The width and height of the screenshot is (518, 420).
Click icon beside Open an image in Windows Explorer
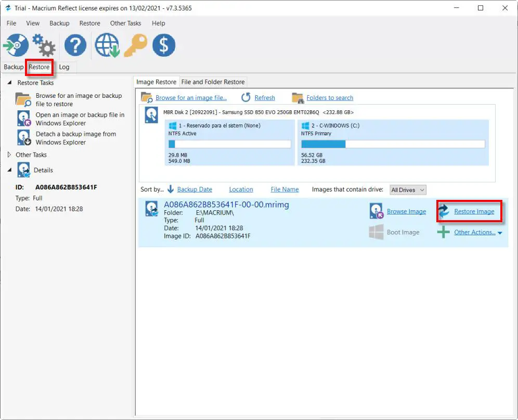point(24,118)
